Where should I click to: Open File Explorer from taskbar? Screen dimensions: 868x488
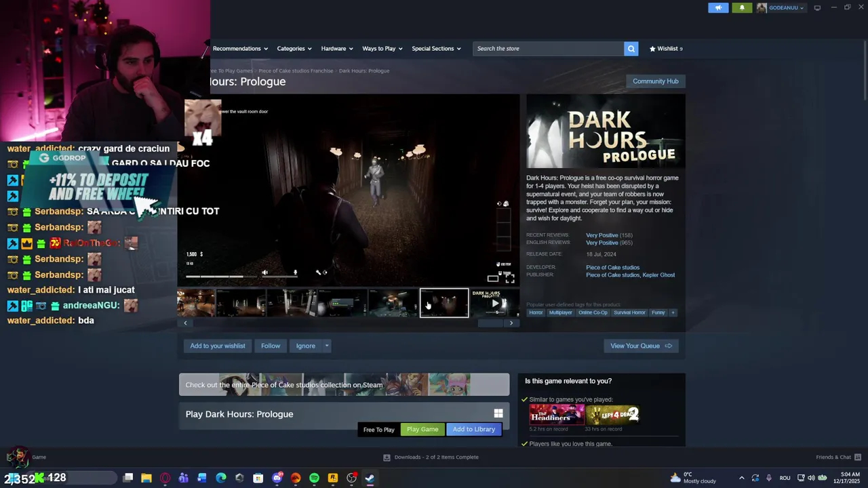pos(146,478)
